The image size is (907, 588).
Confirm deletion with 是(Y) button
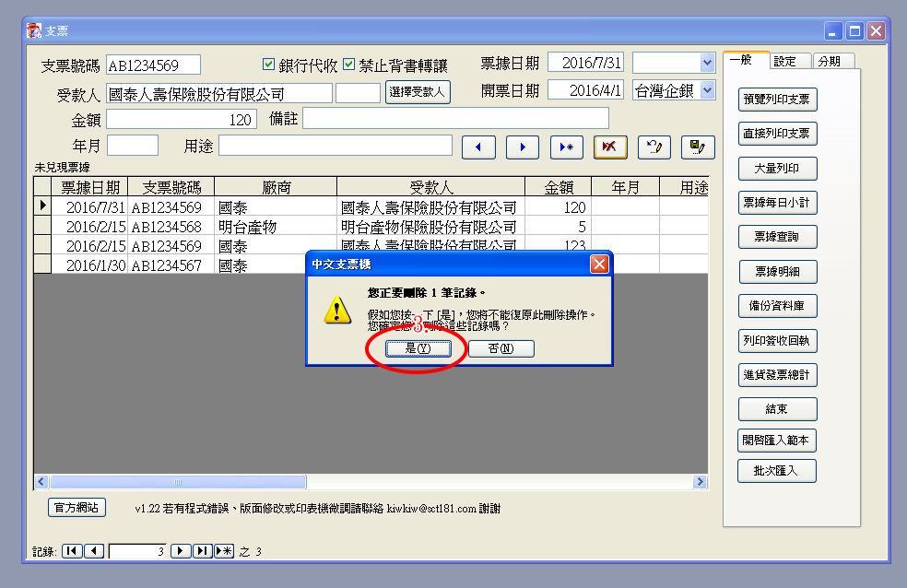click(x=418, y=348)
